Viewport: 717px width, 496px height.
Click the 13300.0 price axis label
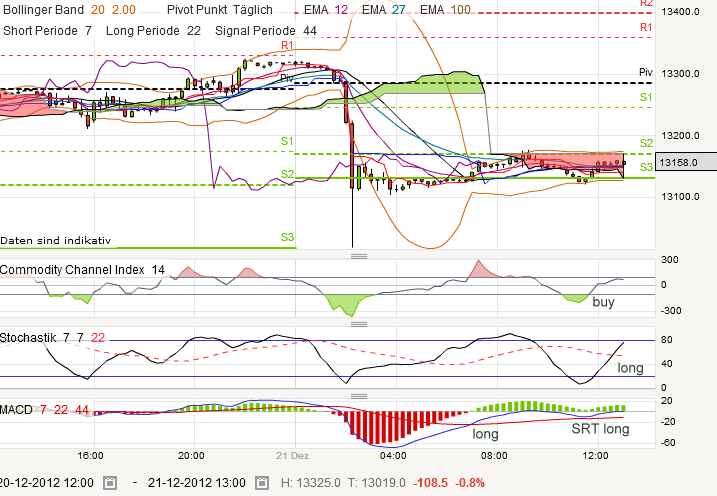coord(680,74)
